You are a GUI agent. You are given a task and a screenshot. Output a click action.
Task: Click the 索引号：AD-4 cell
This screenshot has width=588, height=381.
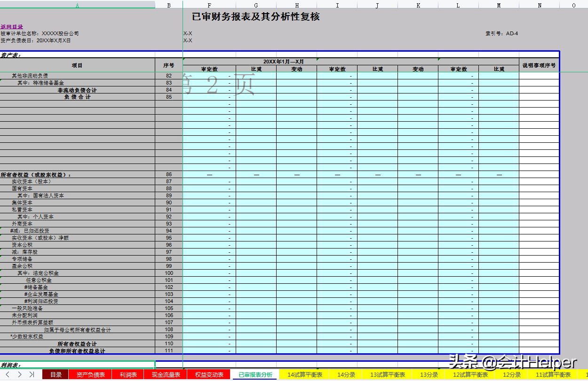(502, 34)
